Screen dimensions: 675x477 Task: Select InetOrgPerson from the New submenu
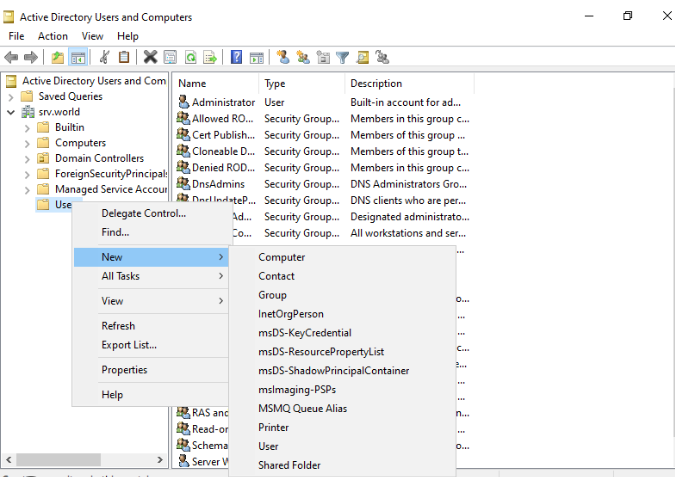click(342, 314)
